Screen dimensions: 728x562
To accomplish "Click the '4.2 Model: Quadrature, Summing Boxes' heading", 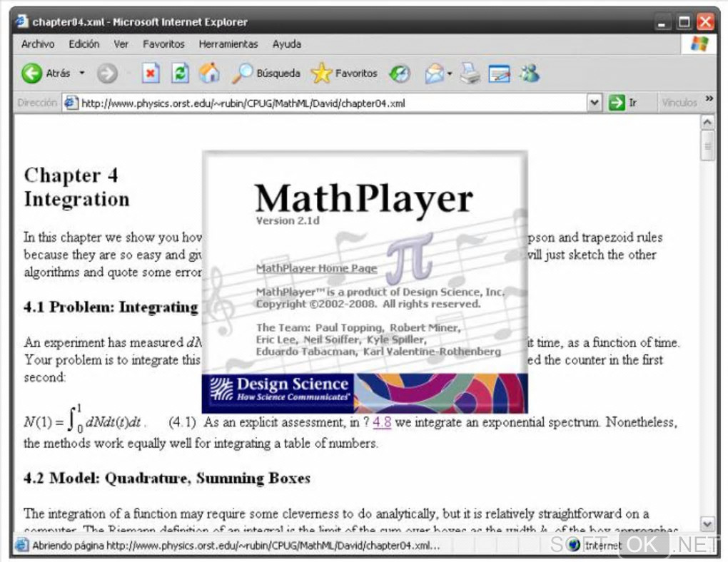I will [x=167, y=478].
